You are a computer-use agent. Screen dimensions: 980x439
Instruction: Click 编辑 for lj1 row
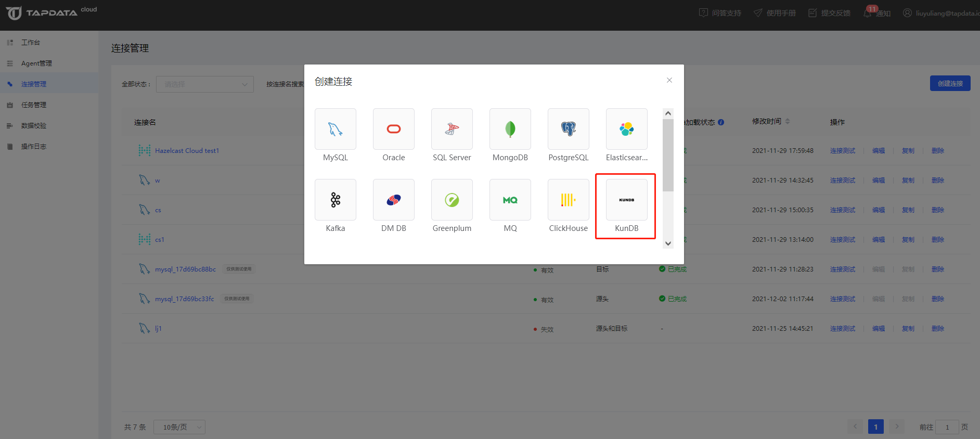(x=879, y=329)
